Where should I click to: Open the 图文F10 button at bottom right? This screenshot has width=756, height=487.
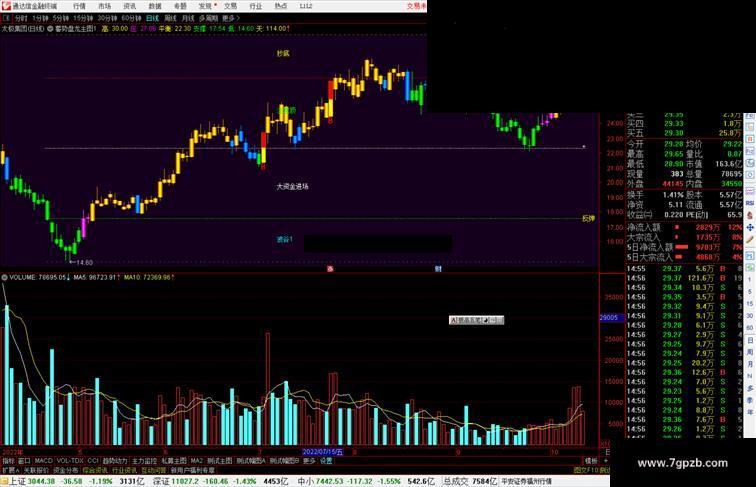point(585,470)
